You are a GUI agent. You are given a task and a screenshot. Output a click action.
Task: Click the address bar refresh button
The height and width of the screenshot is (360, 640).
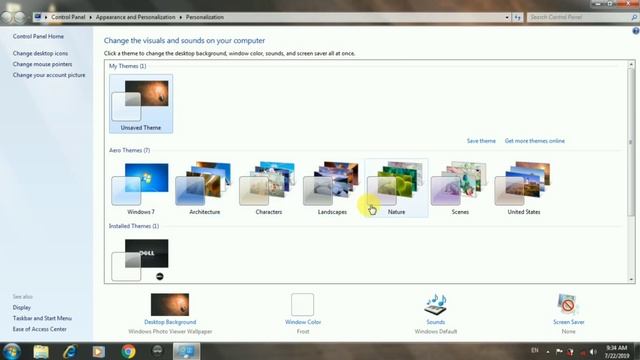pyautogui.click(x=518, y=18)
